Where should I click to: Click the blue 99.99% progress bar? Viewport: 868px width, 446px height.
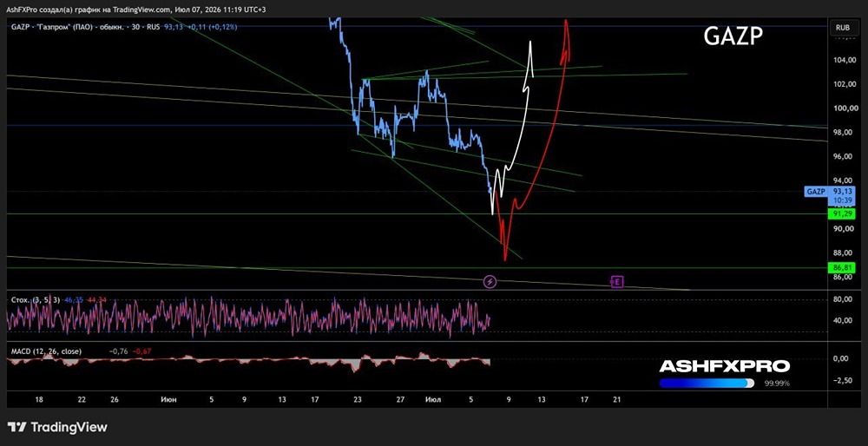pos(707,383)
